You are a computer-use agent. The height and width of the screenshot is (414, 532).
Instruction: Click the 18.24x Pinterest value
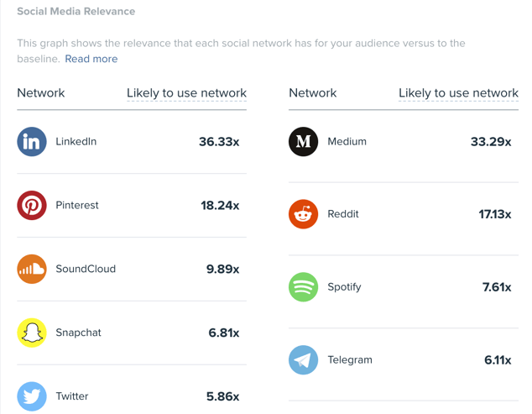coord(220,205)
